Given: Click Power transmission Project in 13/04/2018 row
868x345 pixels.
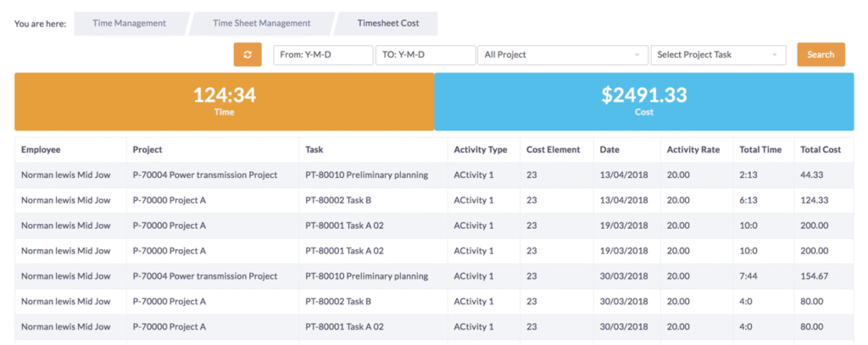Looking at the screenshot, I should click(x=205, y=175).
